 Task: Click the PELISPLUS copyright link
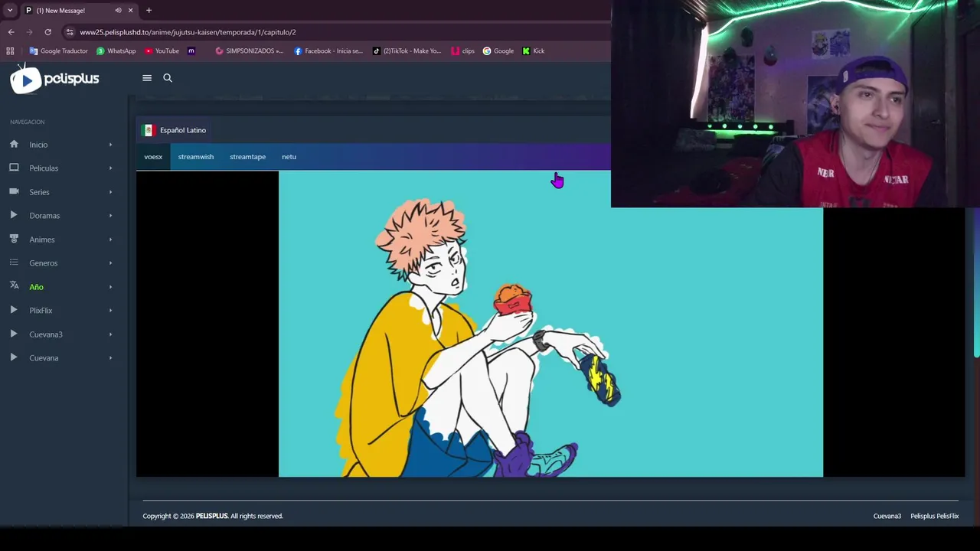(211, 516)
